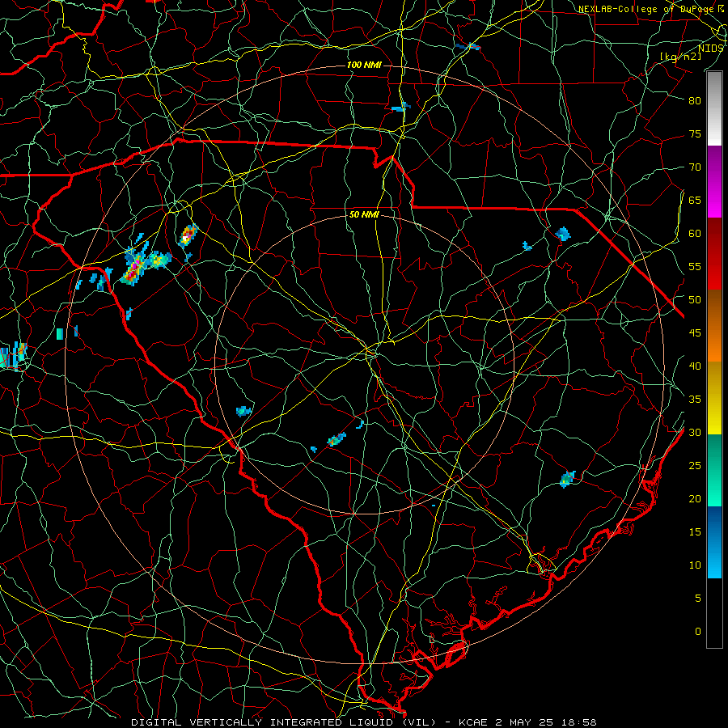
Task: Click the "NIDS" label above the scale
Action: [711, 49]
